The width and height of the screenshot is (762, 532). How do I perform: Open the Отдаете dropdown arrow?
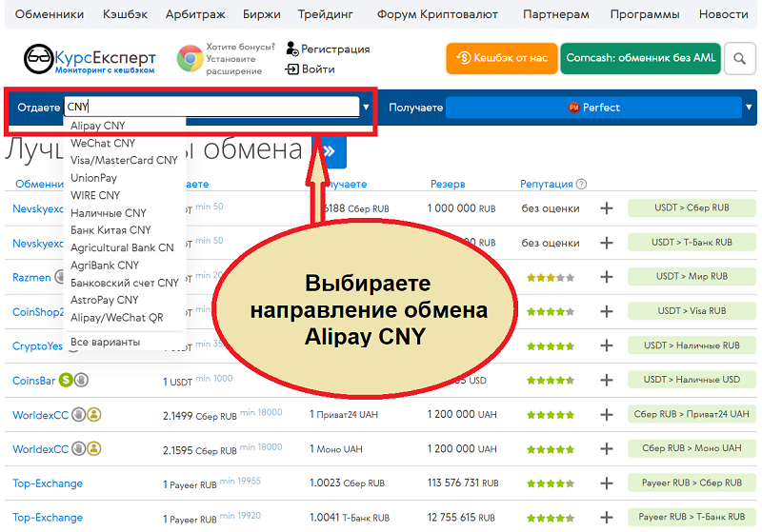pyautogui.click(x=366, y=108)
